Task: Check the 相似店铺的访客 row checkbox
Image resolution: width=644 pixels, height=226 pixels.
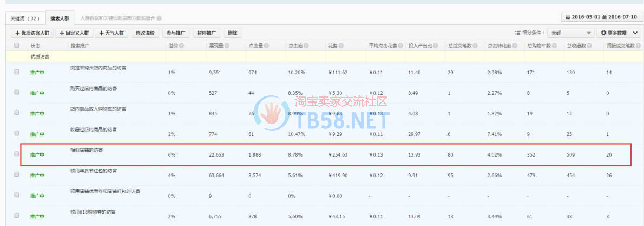Action: [x=16, y=154]
